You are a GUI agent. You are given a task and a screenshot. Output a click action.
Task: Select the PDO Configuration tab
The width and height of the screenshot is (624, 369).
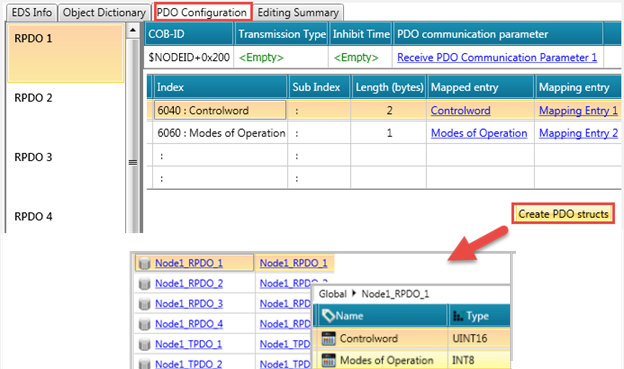coord(202,12)
